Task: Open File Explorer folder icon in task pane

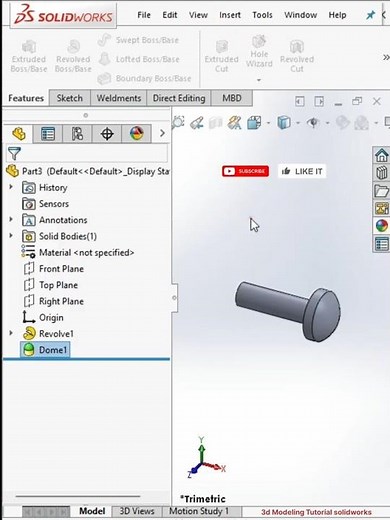Action: point(382,191)
